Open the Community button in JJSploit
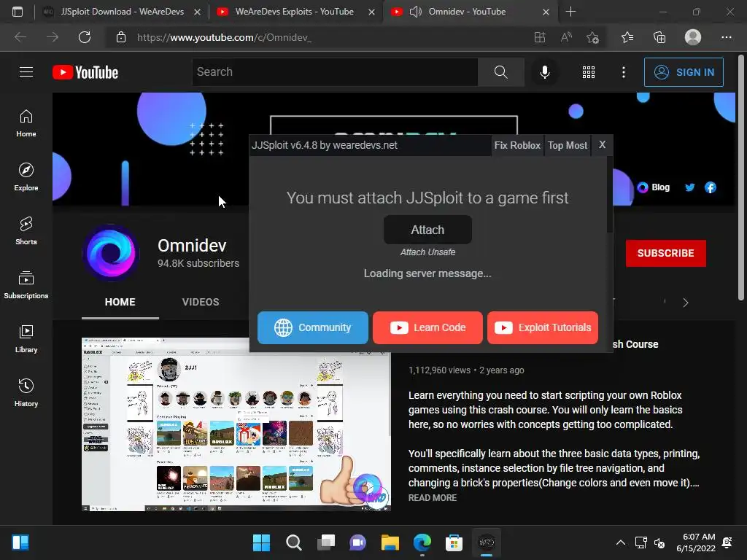This screenshot has width=747, height=560. click(x=312, y=327)
